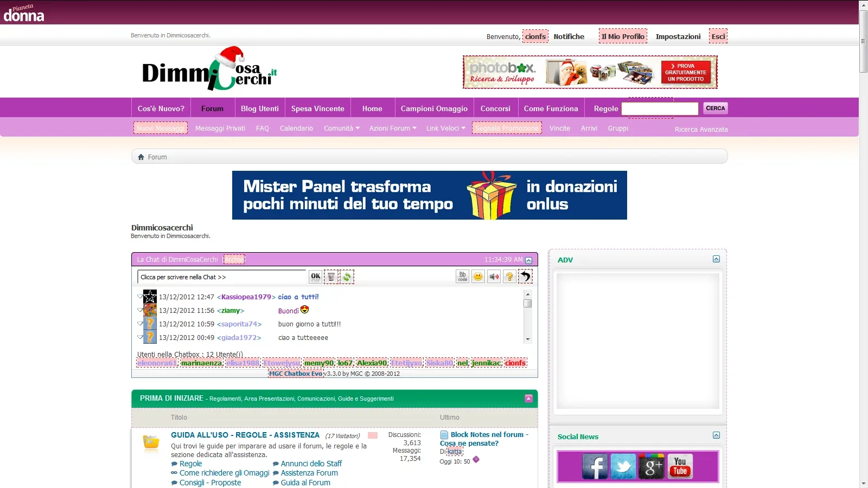Image resolution: width=868 pixels, height=488 pixels.
Task: Open the Campioni Omaggio tab
Action: coord(434,108)
